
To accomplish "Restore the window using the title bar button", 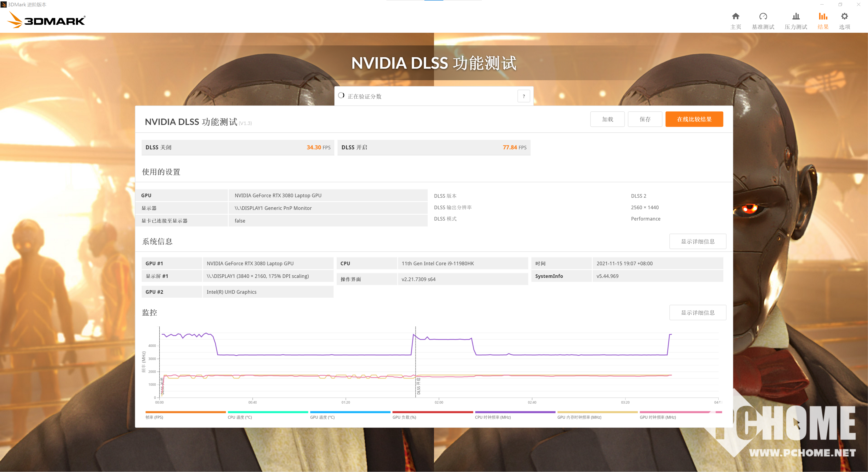I will [840, 4].
